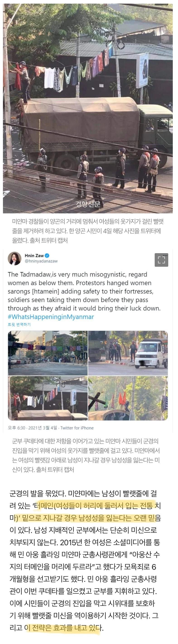Click the 트윗 번역하기 translate link
The width and height of the screenshot is (178, 644).
(19, 325)
